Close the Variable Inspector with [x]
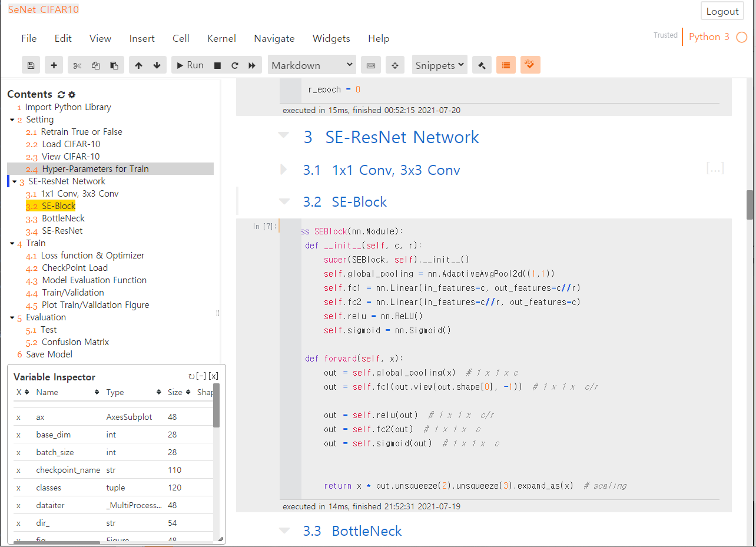 [214, 377]
